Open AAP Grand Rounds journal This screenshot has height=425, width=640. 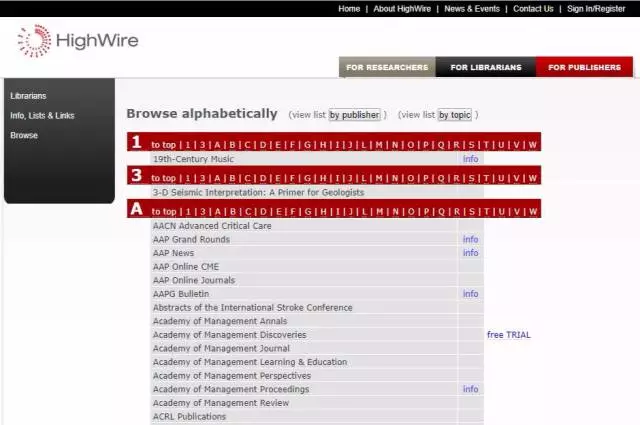pyautogui.click(x=191, y=240)
